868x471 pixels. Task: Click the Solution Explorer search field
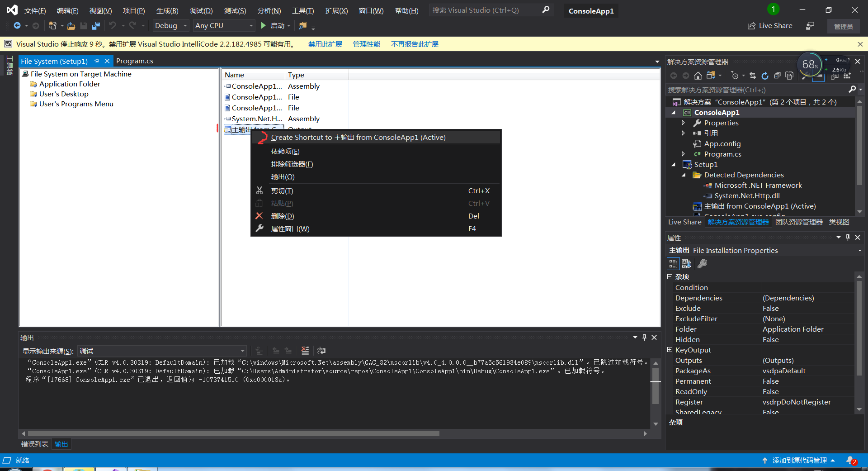[757, 90]
